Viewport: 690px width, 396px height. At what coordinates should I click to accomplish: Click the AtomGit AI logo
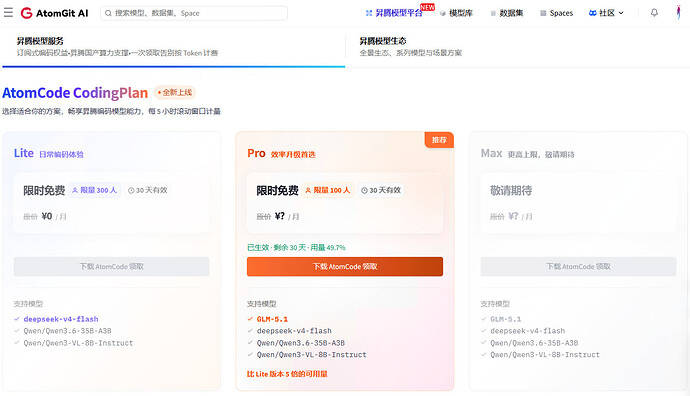point(55,13)
